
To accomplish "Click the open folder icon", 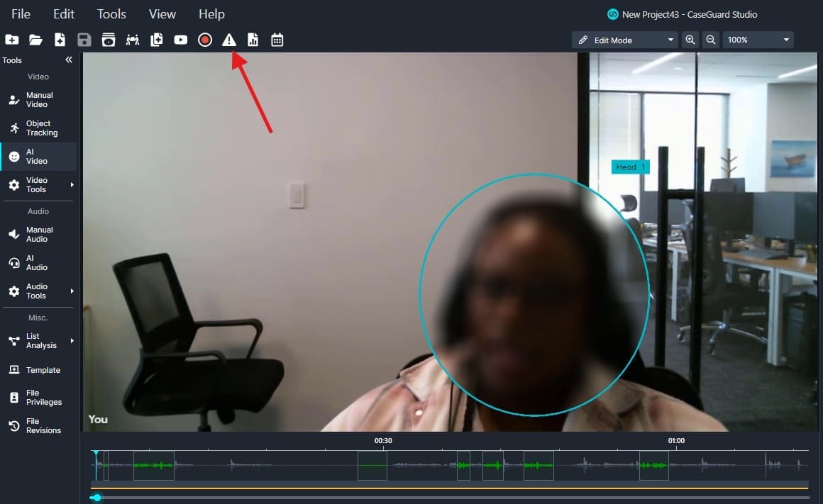I will (35, 40).
